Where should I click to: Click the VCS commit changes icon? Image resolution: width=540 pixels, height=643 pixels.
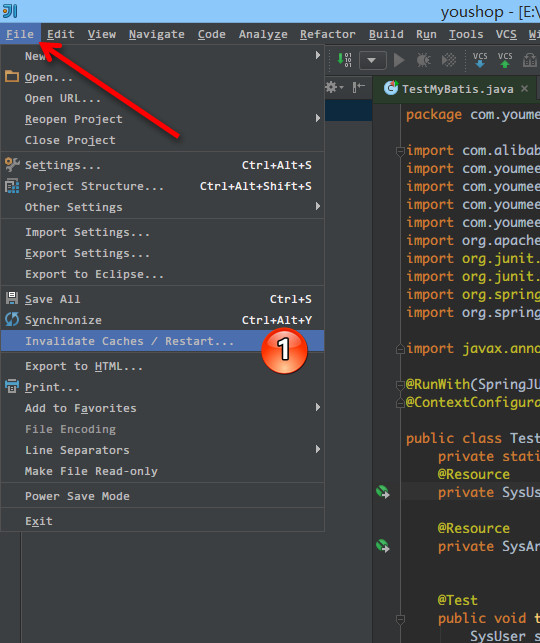tap(505, 60)
